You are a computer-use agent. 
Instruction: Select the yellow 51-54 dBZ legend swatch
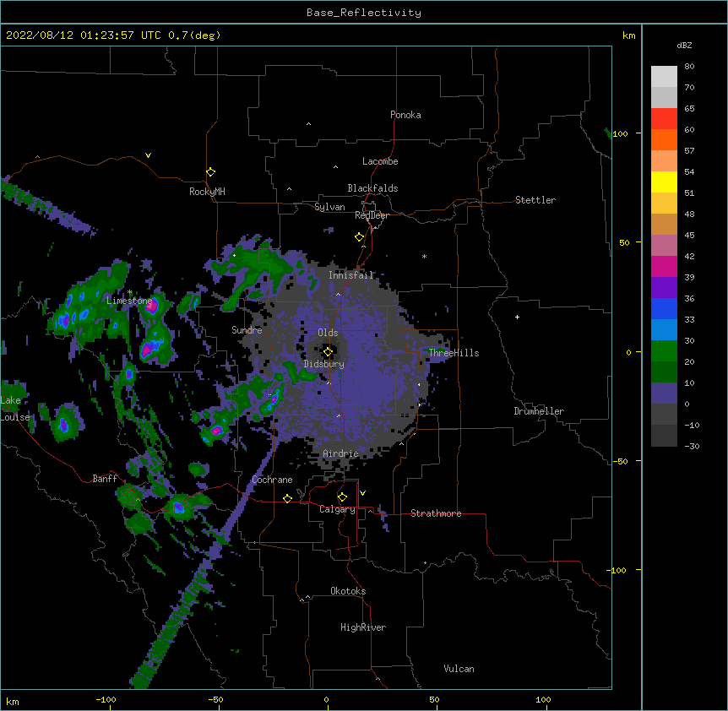pos(664,182)
